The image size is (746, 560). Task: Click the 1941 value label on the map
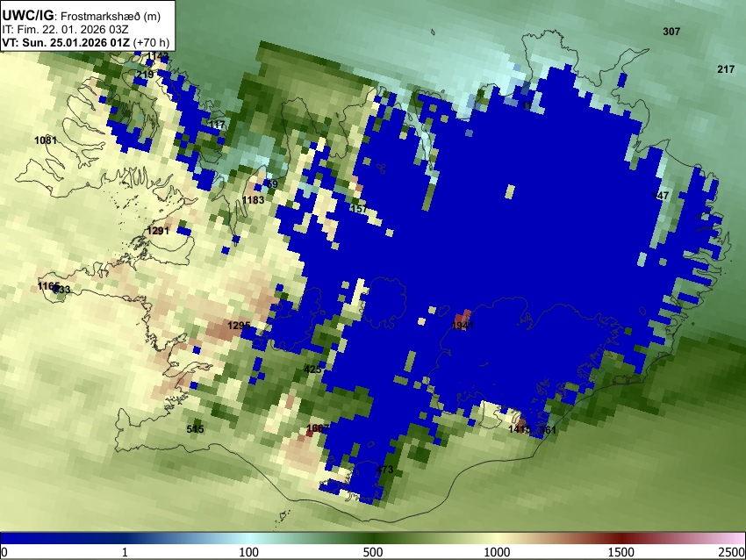tap(463, 326)
